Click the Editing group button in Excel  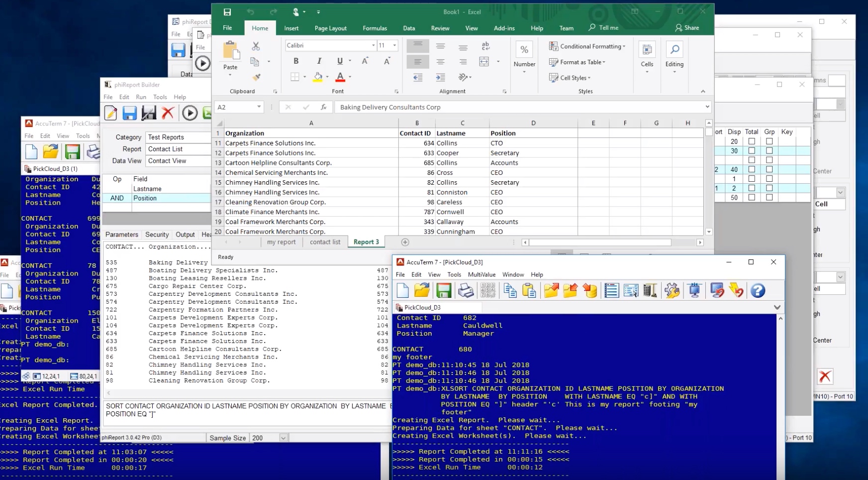tap(674, 56)
